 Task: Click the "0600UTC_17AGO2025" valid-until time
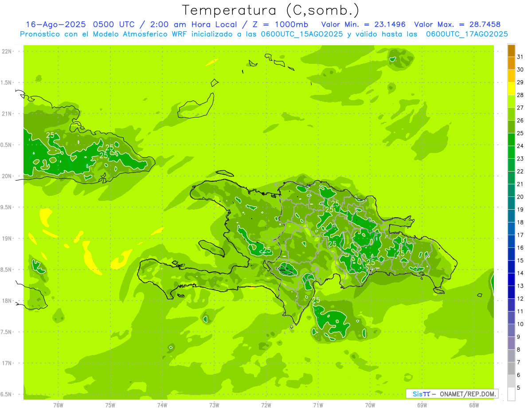point(467,34)
